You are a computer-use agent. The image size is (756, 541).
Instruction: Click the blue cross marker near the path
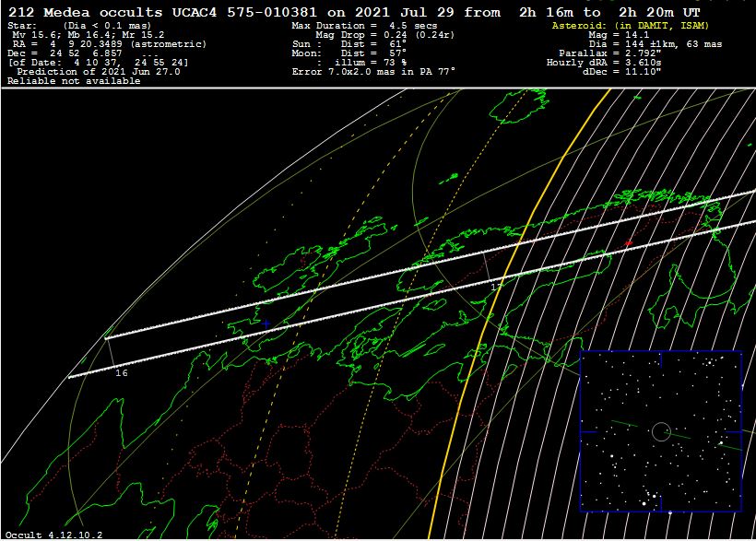tap(266, 323)
